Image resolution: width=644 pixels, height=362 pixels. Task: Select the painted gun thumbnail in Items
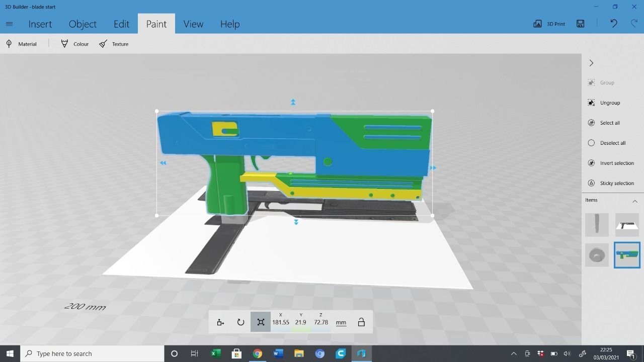(x=626, y=255)
